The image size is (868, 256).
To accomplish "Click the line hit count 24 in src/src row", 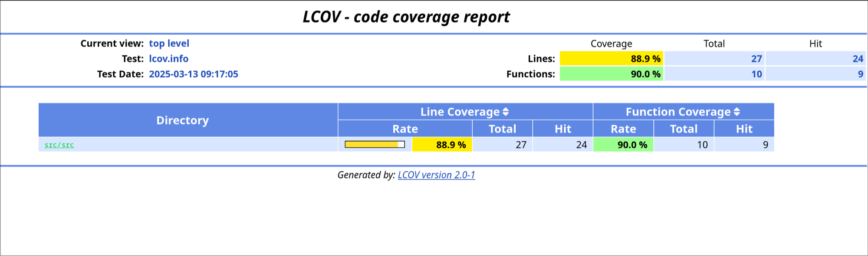I will [x=581, y=145].
